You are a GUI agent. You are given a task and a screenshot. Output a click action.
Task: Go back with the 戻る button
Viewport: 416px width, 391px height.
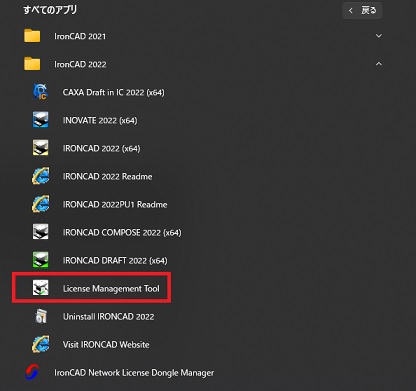pos(362,11)
